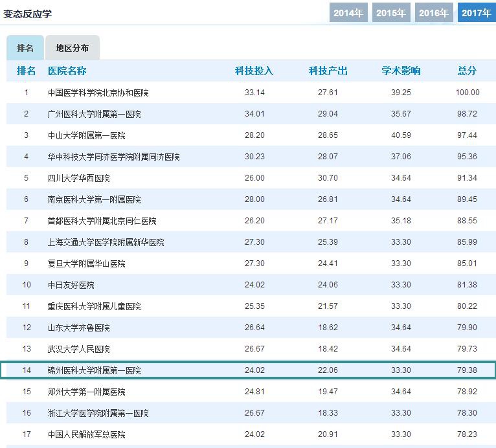Switch to the 2015年 year tab

(391, 13)
